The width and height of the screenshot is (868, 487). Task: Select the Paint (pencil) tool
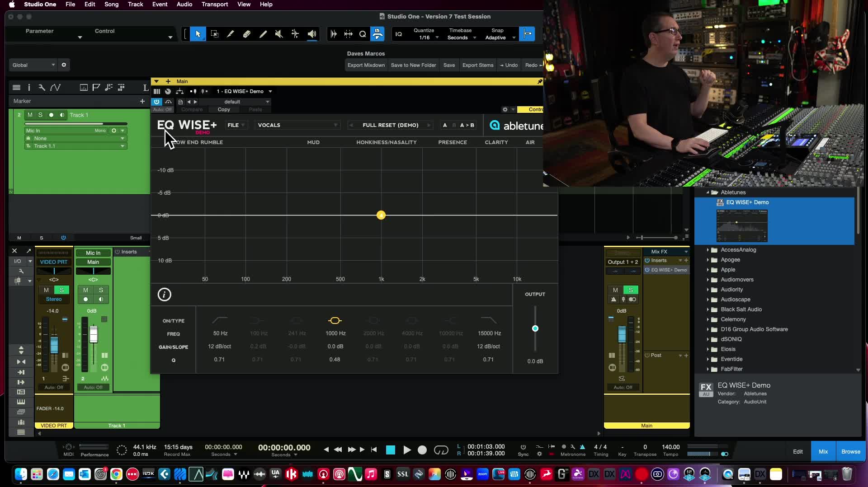(x=263, y=34)
